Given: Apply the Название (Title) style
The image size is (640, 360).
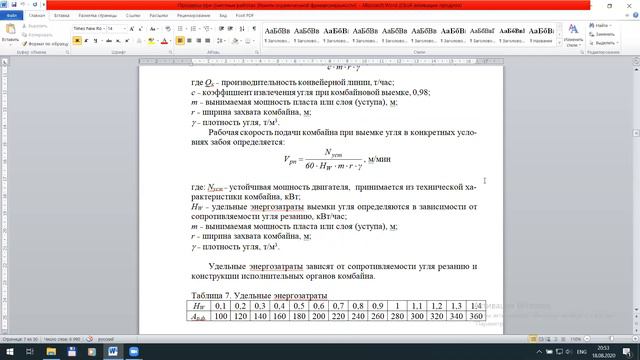Looking at the screenshot, I should (541, 34).
